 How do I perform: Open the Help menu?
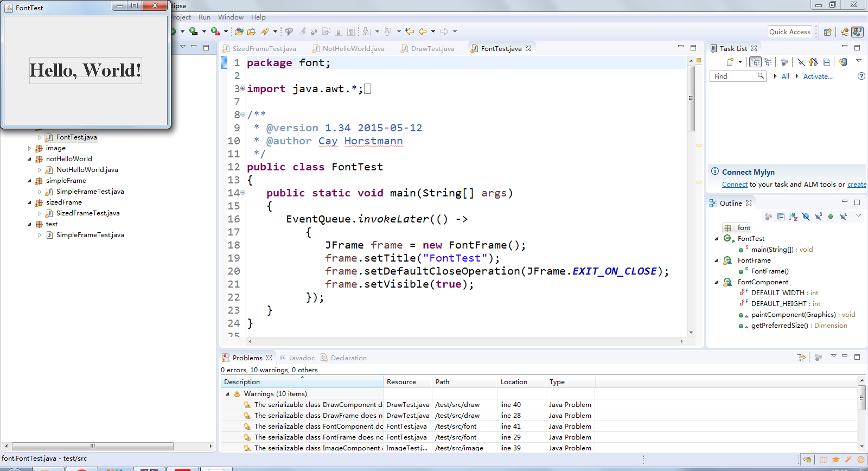pos(258,17)
